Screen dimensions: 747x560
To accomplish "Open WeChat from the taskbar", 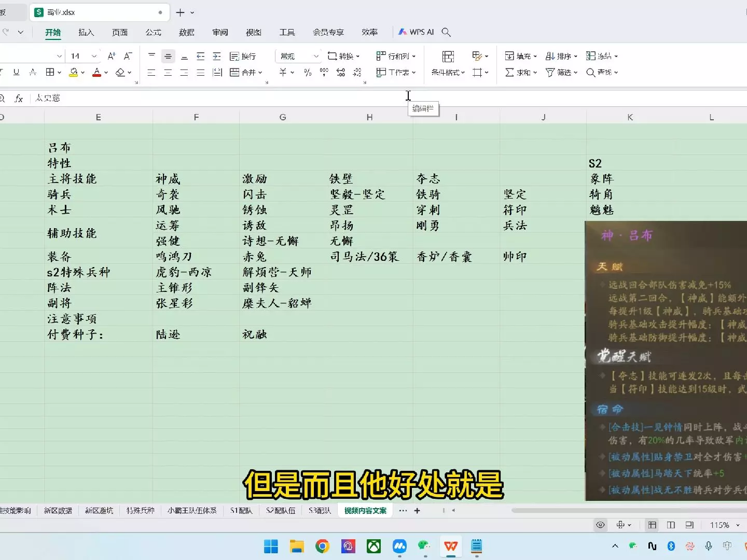I will pyautogui.click(x=425, y=546).
